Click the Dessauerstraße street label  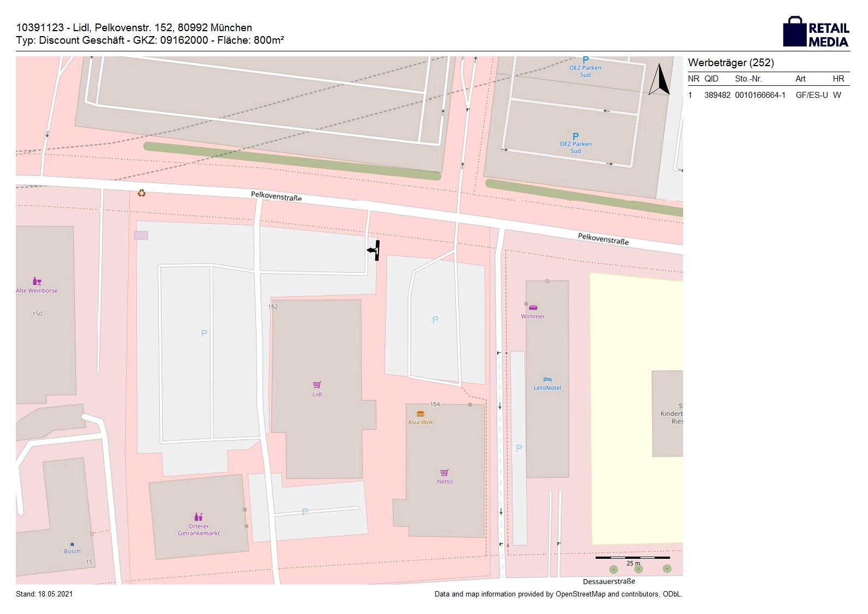609,582
